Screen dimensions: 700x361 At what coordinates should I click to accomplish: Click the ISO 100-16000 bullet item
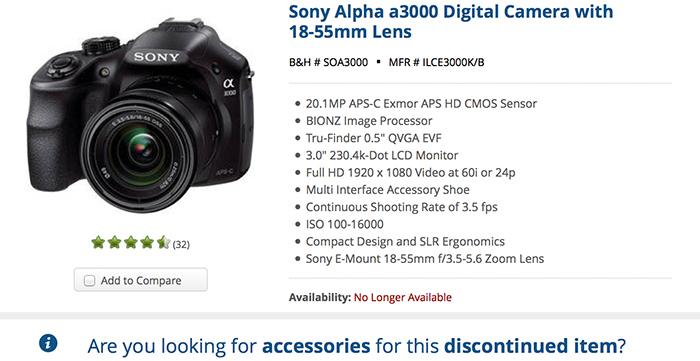click(x=345, y=224)
